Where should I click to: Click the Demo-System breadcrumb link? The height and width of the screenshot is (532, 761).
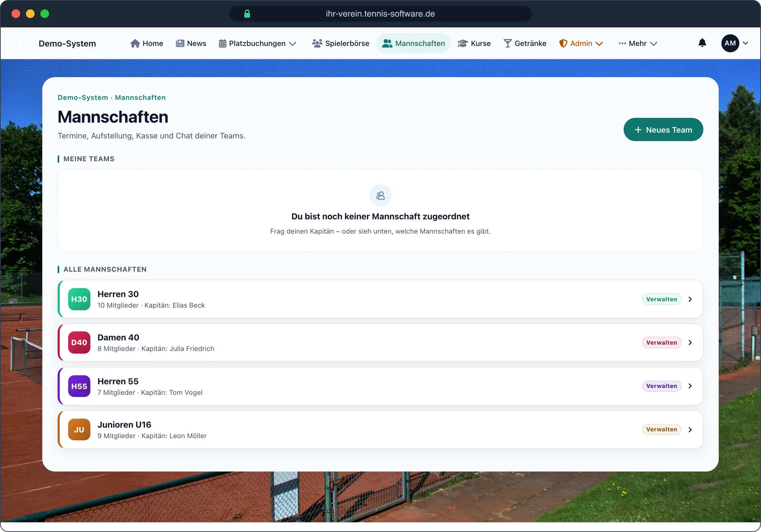(83, 98)
